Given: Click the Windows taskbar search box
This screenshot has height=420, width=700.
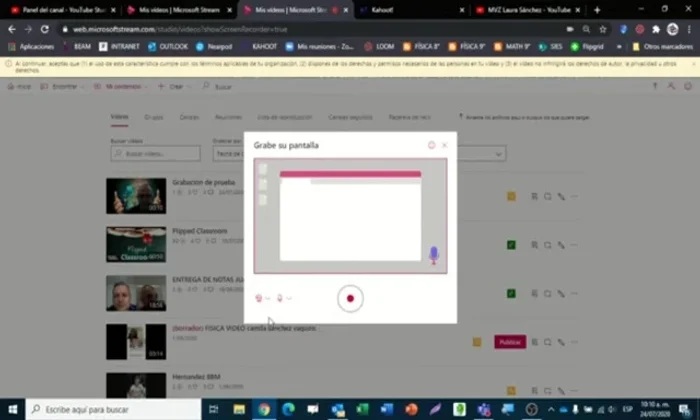Looking at the screenshot, I should tap(113, 409).
